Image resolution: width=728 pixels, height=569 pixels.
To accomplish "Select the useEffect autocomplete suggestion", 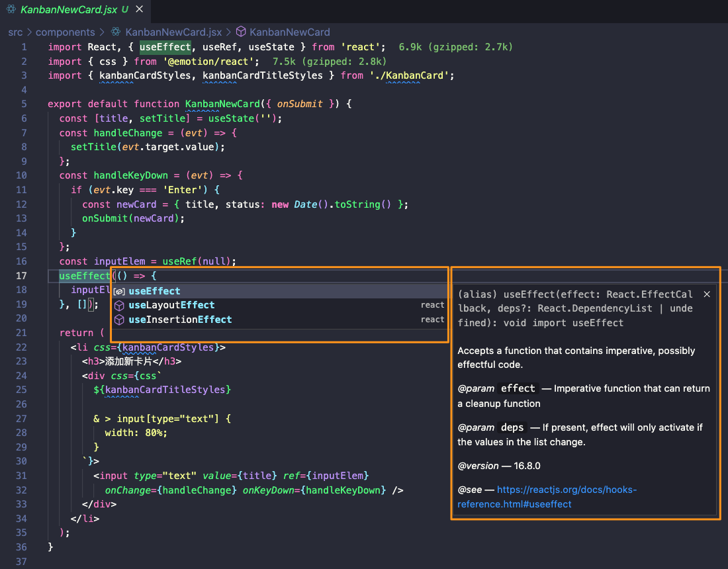I will coord(281,291).
